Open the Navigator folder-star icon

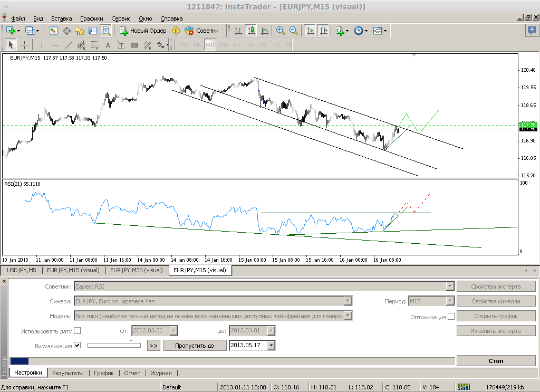[80, 31]
